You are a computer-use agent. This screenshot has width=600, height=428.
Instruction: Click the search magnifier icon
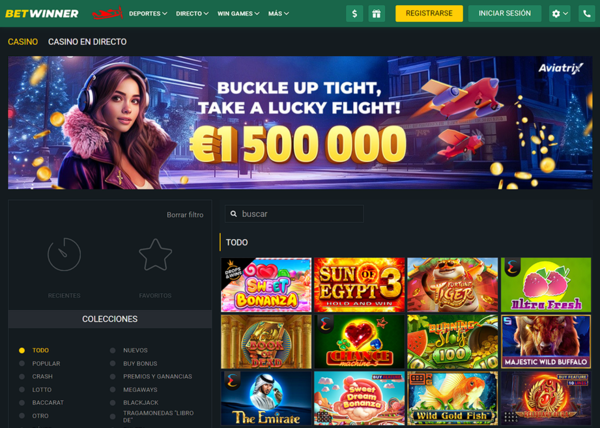[x=233, y=214]
